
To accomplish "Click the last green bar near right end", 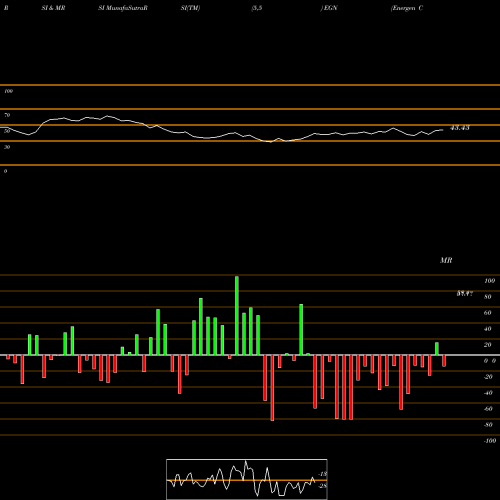I will 437,349.
